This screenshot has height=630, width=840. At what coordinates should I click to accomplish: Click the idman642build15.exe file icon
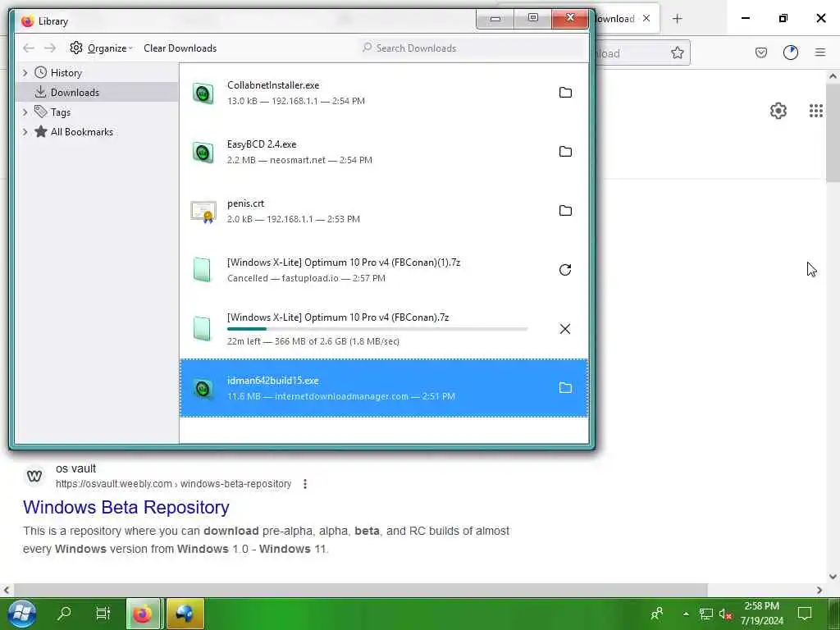point(203,388)
